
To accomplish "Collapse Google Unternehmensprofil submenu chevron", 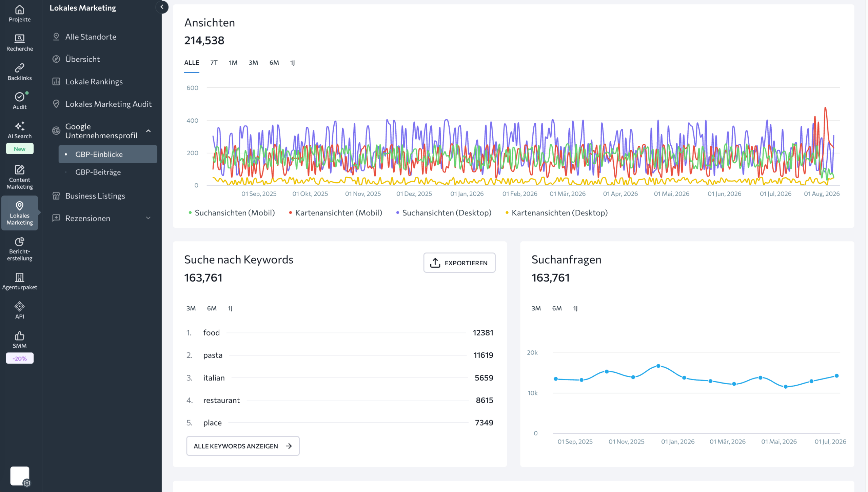I will tap(149, 131).
